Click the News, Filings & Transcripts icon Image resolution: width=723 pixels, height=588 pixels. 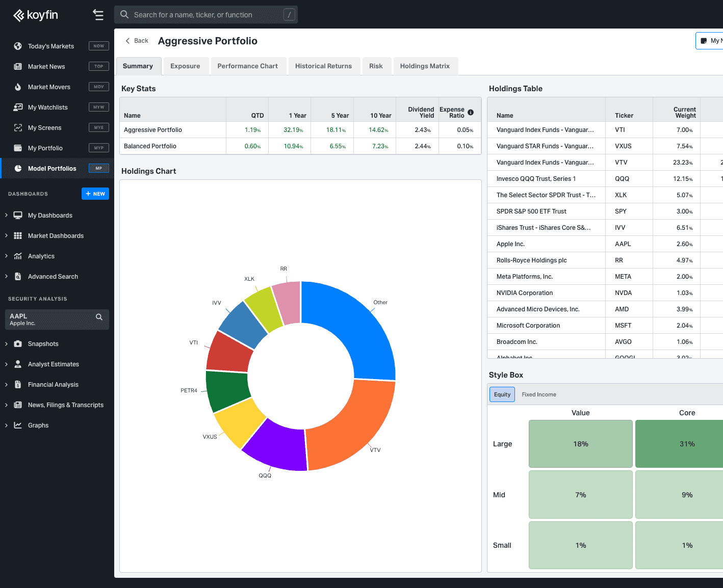point(18,405)
